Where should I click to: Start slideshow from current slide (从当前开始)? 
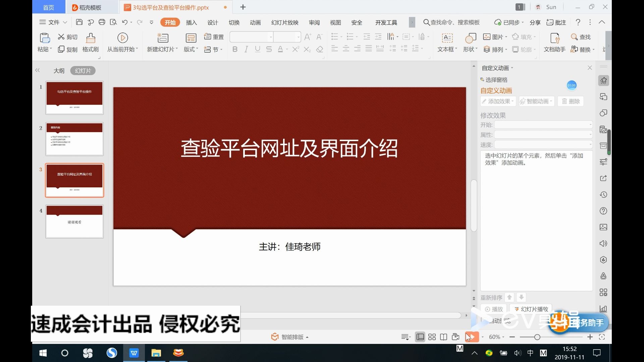[122, 38]
